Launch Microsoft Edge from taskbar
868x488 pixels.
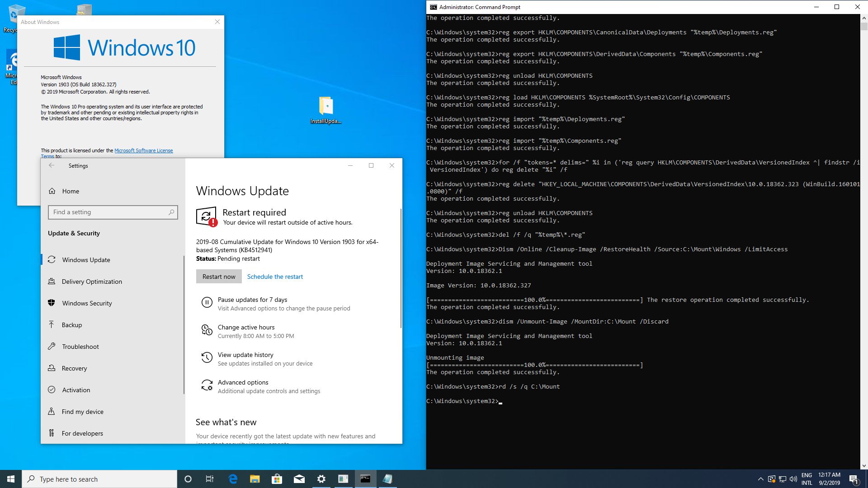click(233, 479)
